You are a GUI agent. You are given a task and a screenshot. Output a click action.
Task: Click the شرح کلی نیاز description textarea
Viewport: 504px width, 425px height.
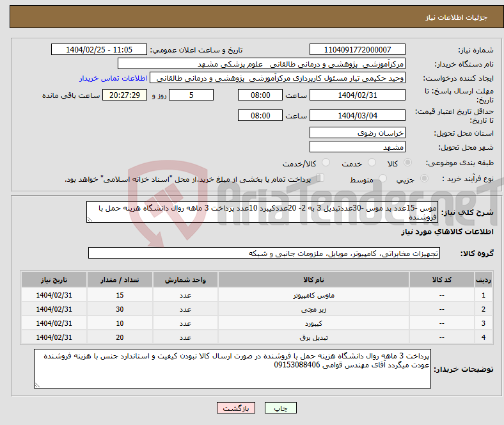click(x=262, y=212)
